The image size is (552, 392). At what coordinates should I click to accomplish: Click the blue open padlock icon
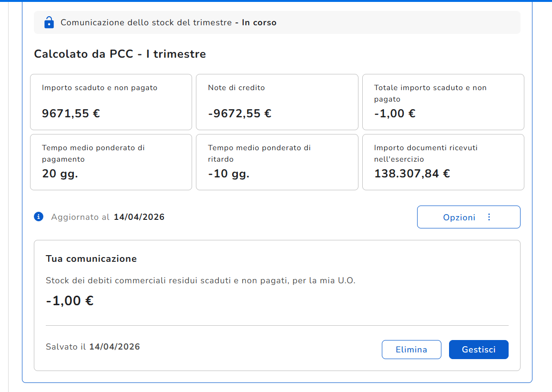tap(49, 22)
